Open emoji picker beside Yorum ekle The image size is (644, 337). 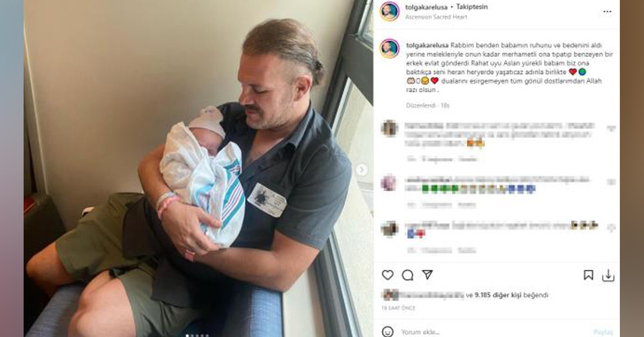point(387,332)
